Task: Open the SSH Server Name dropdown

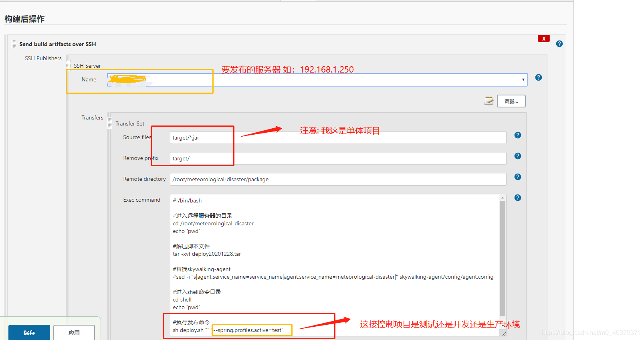Action: click(317, 80)
